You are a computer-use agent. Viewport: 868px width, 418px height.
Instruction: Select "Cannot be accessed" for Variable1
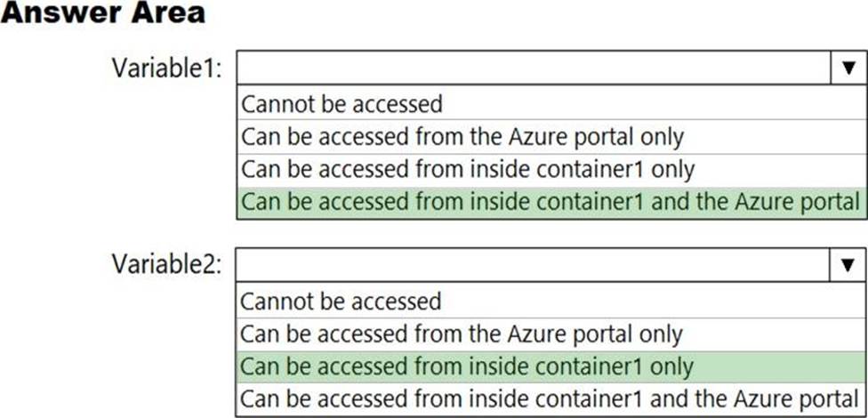342,104
